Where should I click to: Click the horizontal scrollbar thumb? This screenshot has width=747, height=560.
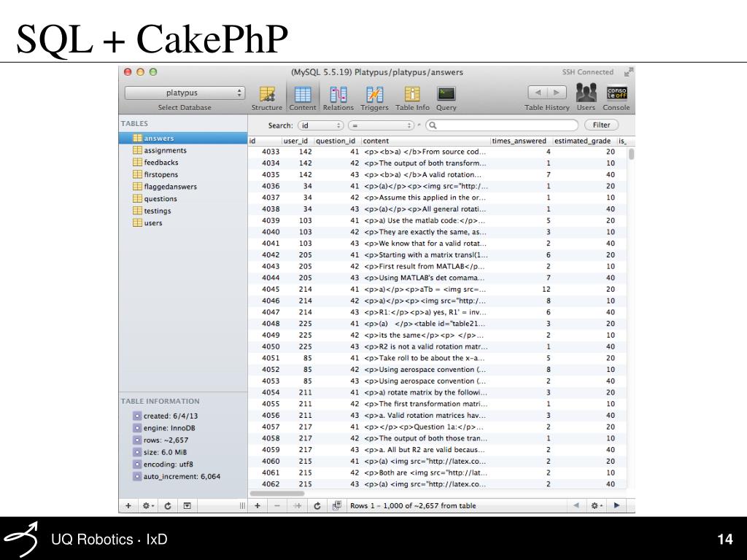click(x=277, y=494)
